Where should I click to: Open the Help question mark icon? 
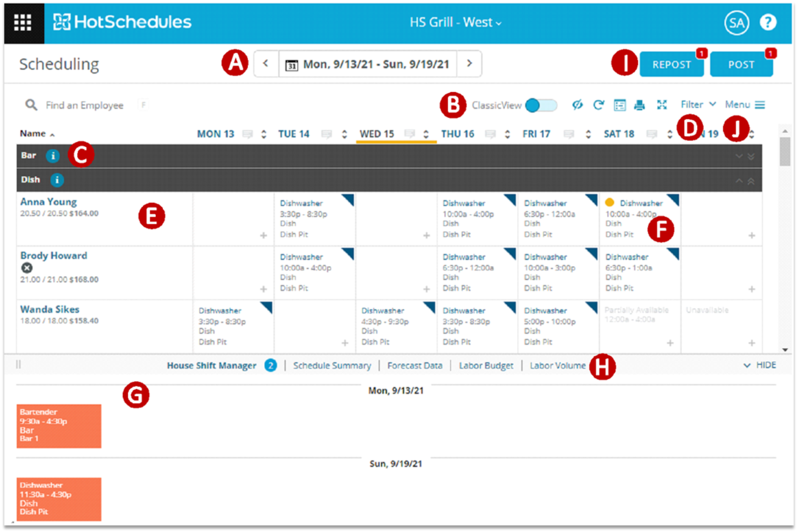pyautogui.click(x=768, y=22)
